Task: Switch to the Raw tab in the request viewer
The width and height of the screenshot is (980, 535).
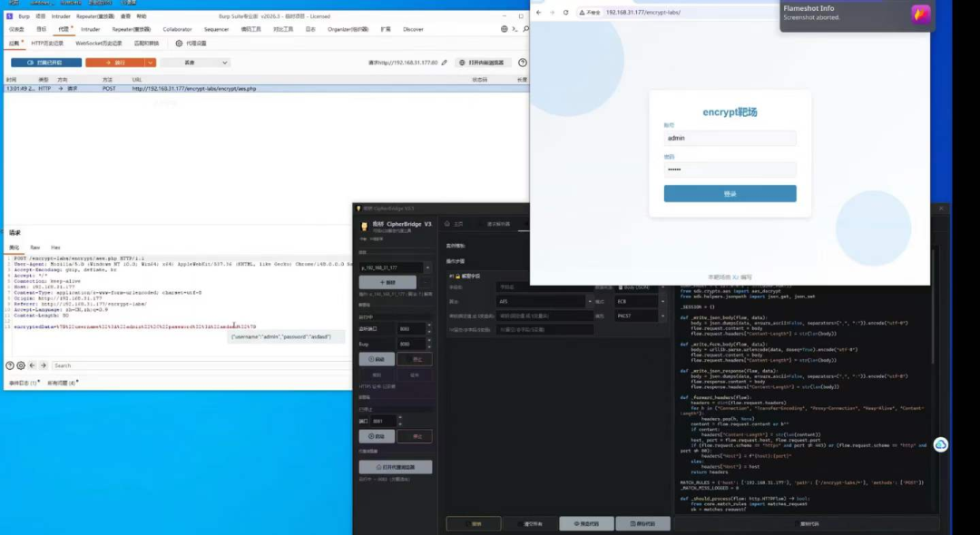Action: tap(35, 248)
